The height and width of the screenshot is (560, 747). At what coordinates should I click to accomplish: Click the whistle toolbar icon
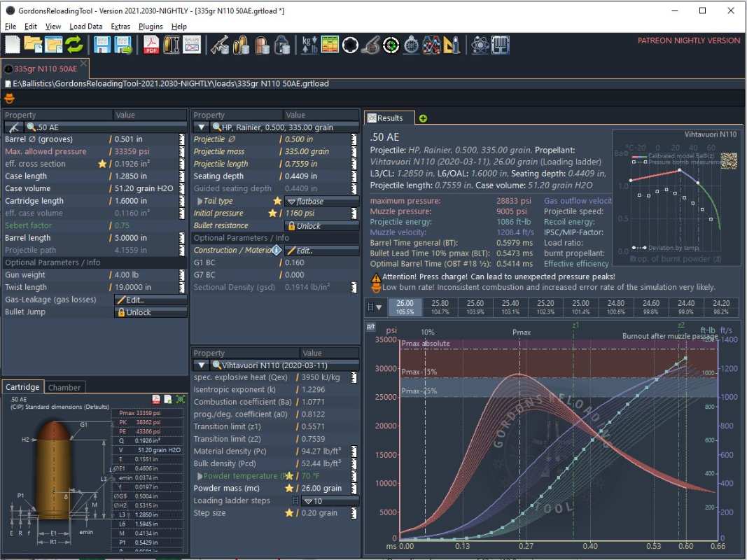pyautogui.click(x=370, y=45)
